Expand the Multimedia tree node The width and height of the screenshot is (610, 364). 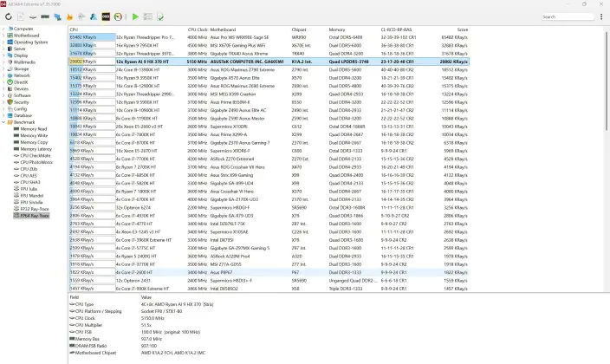click(x=3, y=62)
